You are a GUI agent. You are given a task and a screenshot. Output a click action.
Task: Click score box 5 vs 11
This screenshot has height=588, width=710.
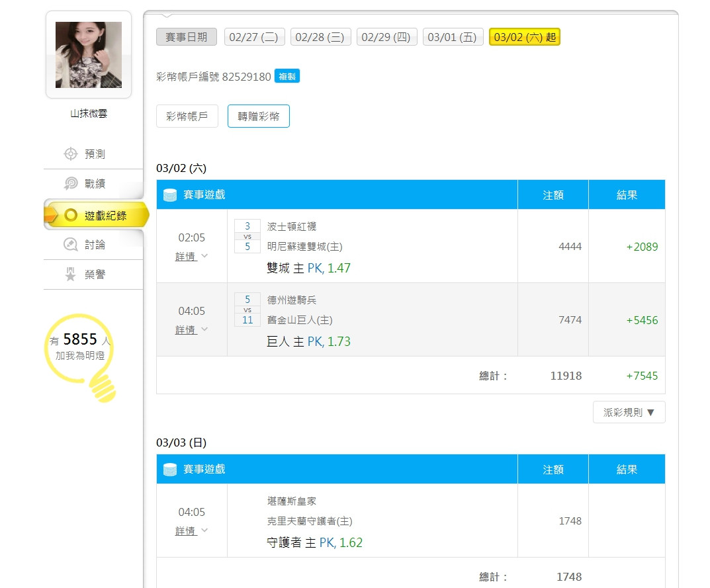(247, 309)
